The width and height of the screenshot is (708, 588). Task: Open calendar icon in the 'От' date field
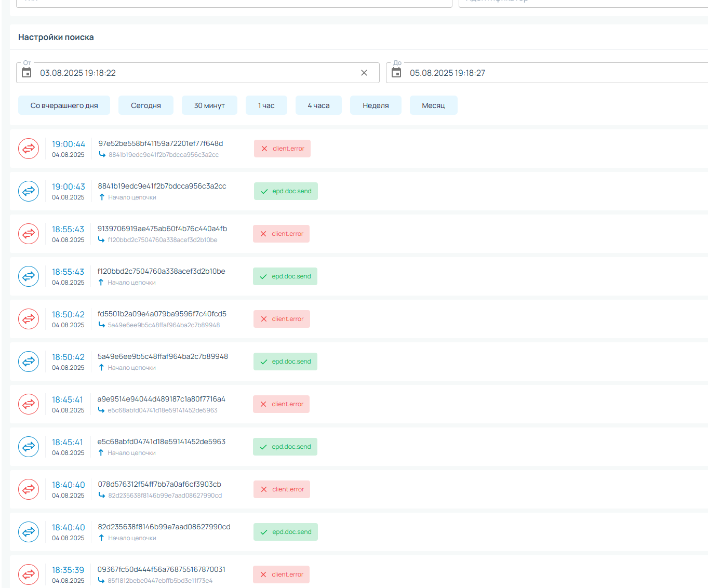point(26,73)
